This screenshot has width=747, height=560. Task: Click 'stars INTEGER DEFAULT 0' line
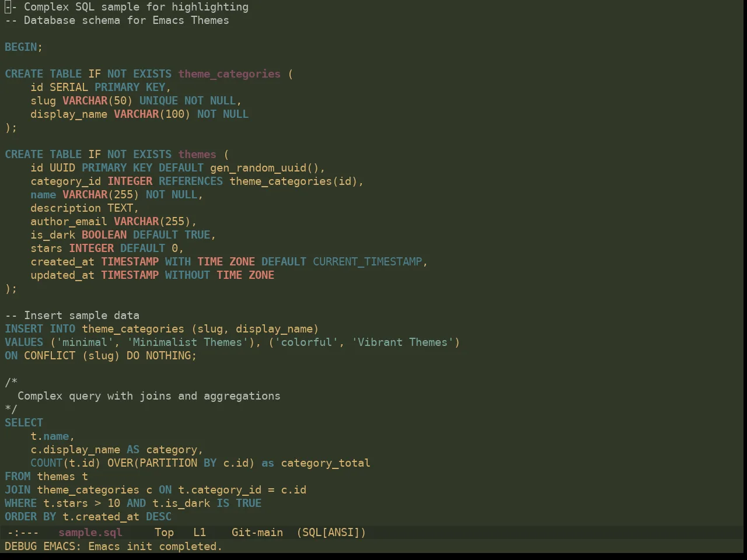107,248
